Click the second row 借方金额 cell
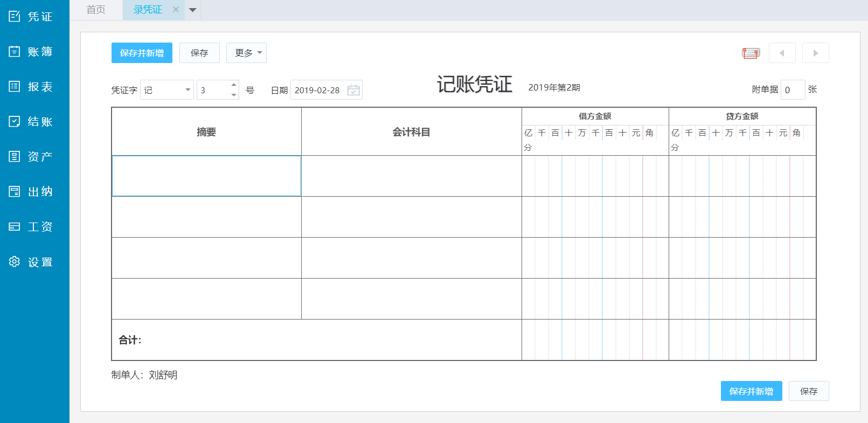This screenshot has height=423, width=868. (x=595, y=217)
